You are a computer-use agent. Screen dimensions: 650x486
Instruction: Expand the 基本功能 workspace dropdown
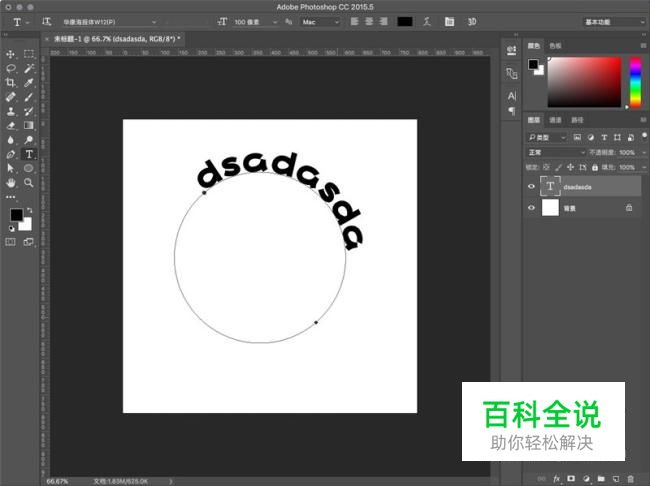[x=611, y=21]
